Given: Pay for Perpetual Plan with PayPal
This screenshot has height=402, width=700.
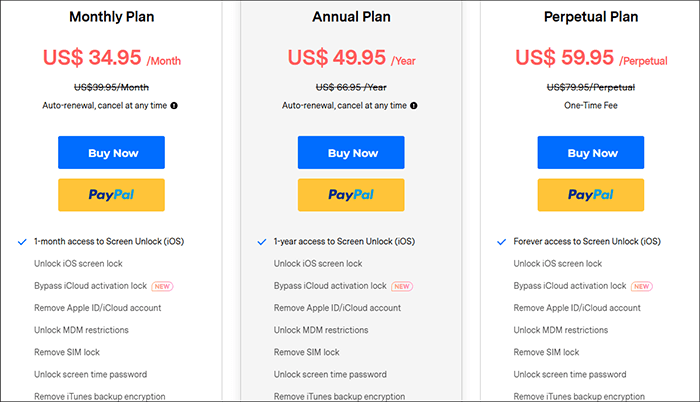Looking at the screenshot, I should coord(591,195).
